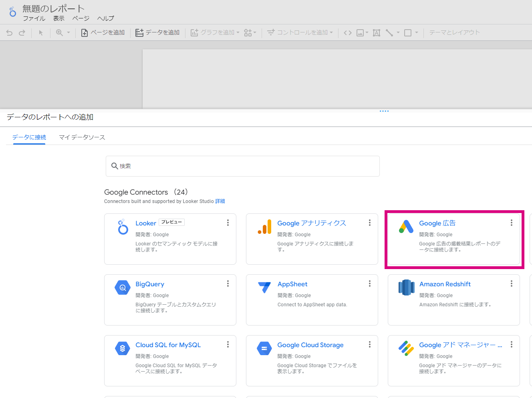Switch to the マイデータソース tab
This screenshot has height=398, width=532.
click(x=82, y=137)
